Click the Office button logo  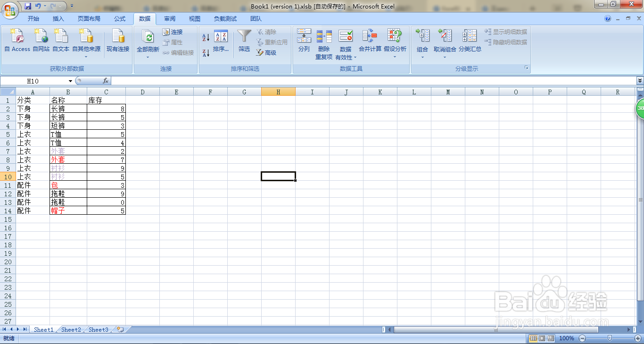9,9
